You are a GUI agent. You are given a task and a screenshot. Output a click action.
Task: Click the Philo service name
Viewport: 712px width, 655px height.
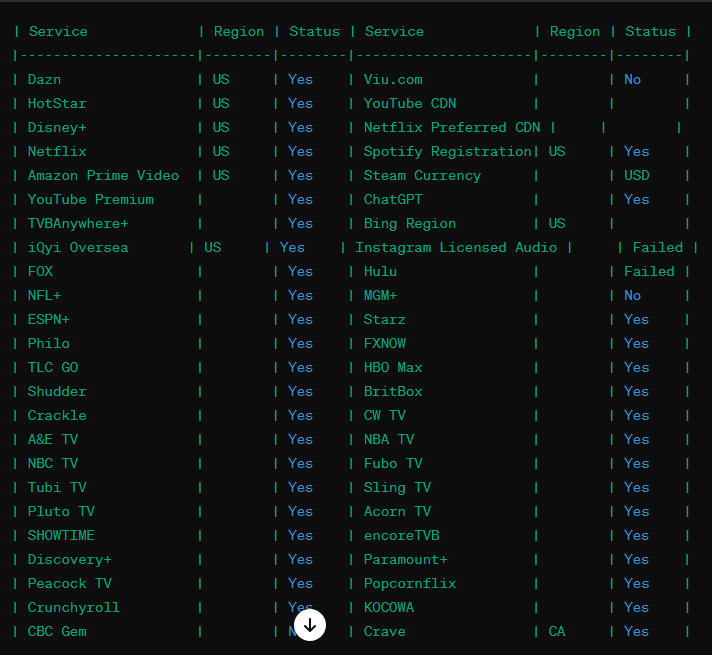click(x=48, y=343)
